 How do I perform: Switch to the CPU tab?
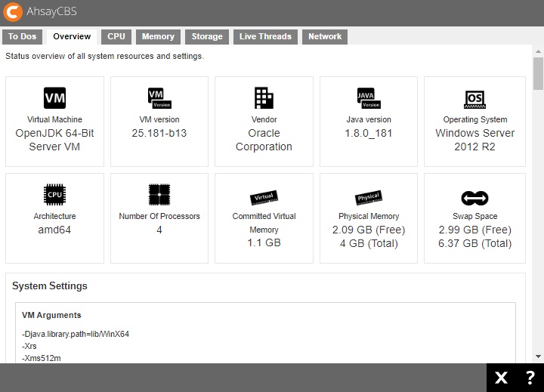point(116,36)
